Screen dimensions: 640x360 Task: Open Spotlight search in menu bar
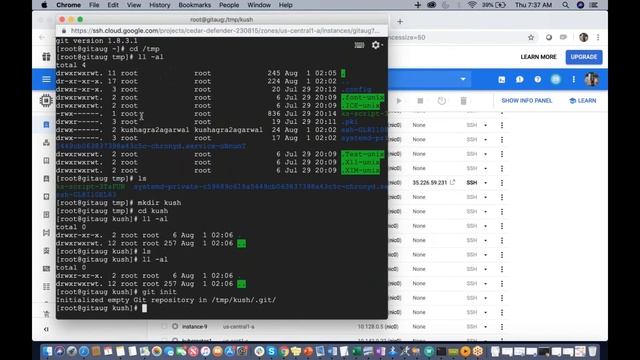point(565,5)
